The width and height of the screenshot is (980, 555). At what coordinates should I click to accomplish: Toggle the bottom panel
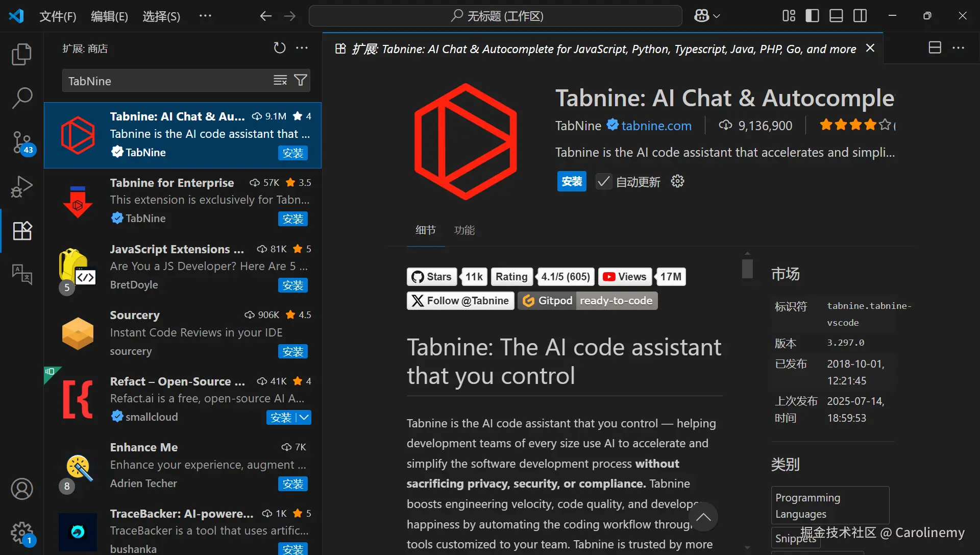coord(836,16)
